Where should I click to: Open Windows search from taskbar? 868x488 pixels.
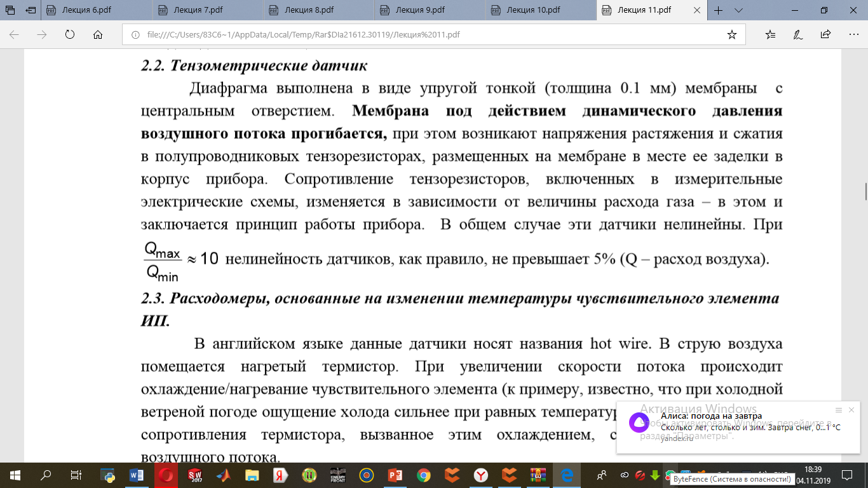click(x=46, y=475)
